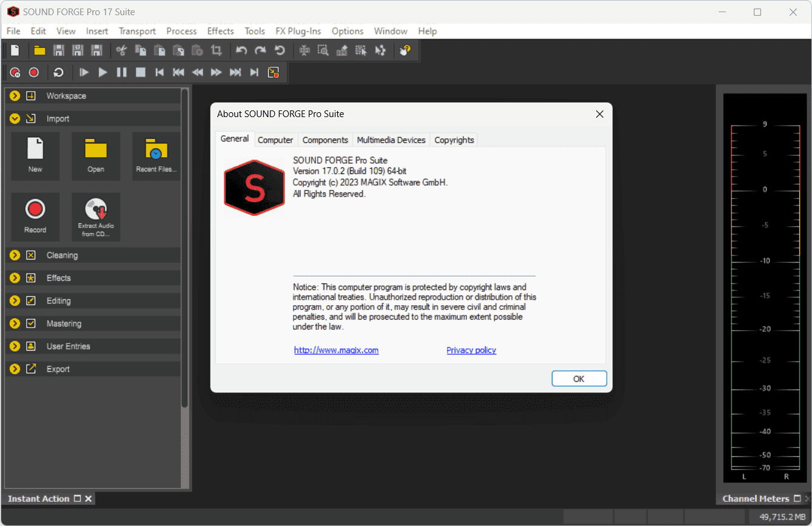Select the General tab in About dialog
The width and height of the screenshot is (812, 526).
click(235, 139)
